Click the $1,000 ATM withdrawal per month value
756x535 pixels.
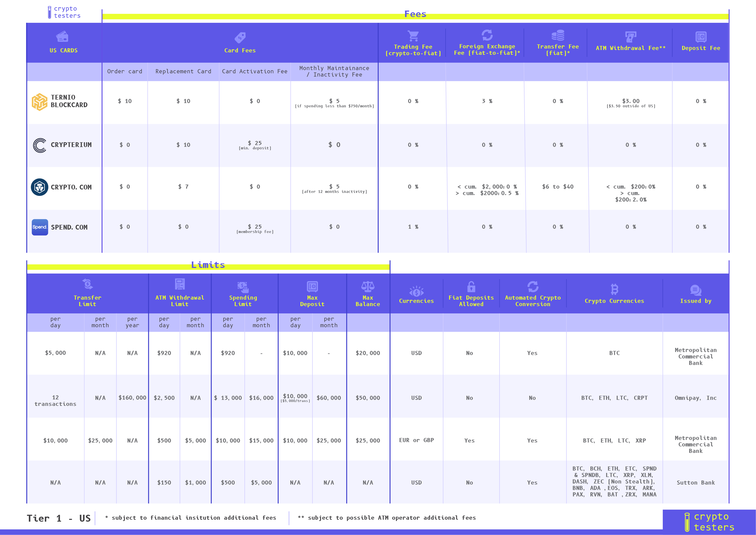tap(195, 483)
